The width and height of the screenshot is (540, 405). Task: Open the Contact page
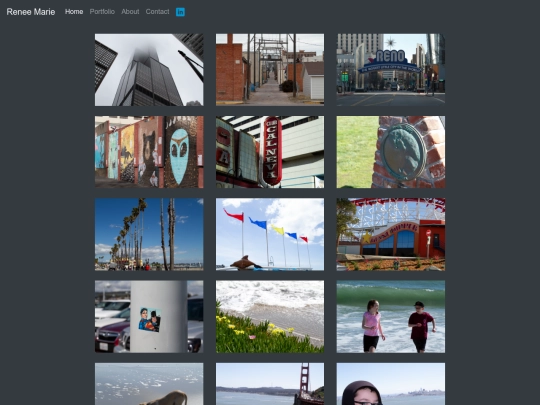[157, 12]
